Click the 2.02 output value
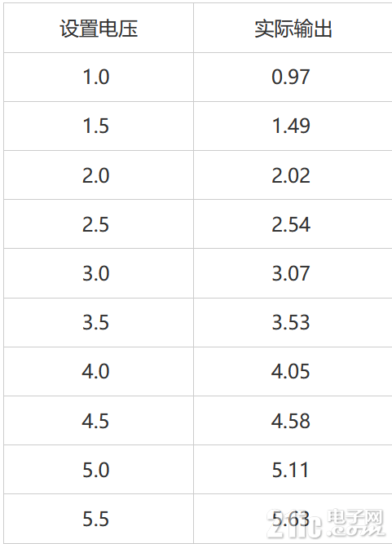The width and height of the screenshot is (392, 544). 290,175
